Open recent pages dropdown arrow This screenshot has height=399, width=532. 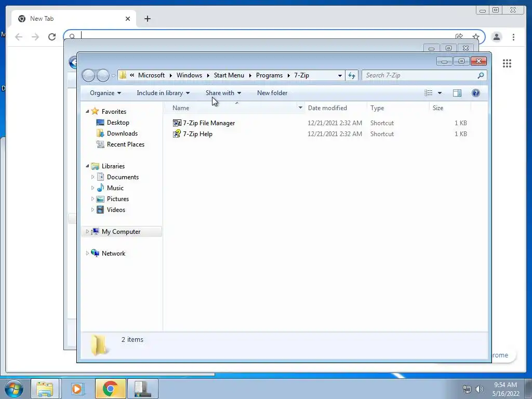113,76
